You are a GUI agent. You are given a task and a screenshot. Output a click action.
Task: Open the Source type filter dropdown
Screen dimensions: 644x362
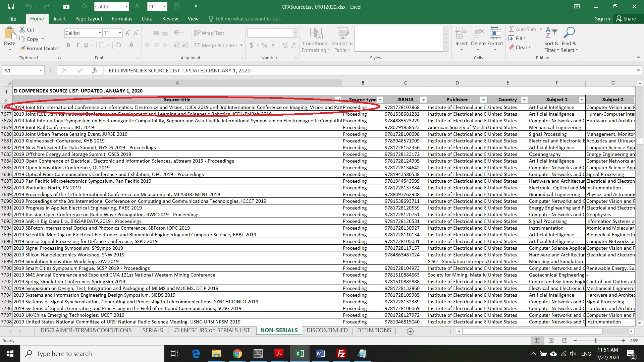[380, 100]
